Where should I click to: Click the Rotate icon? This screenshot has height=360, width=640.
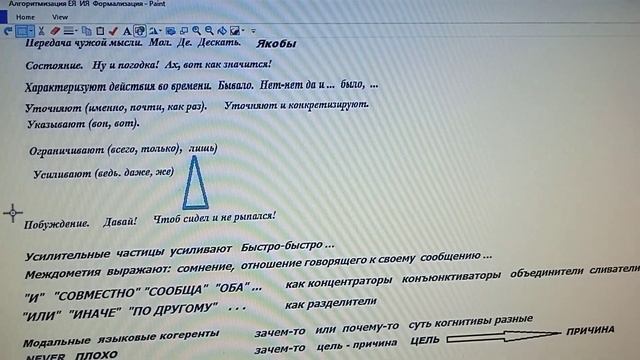[153, 31]
